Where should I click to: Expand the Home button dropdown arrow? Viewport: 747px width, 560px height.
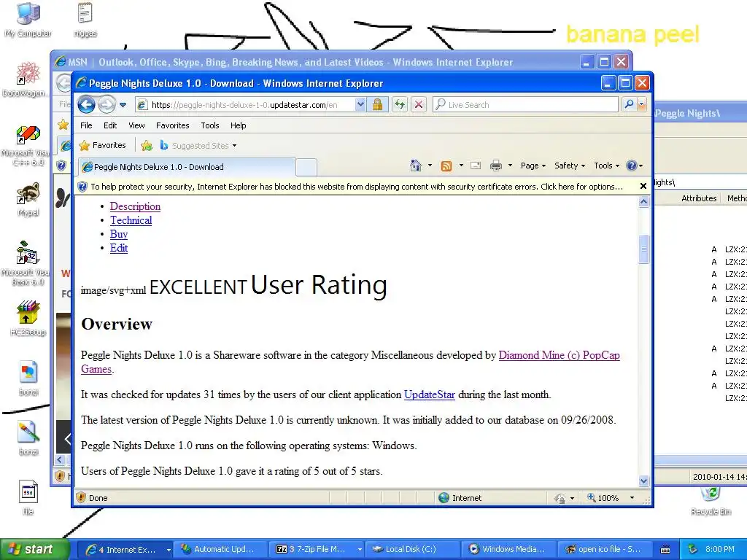point(430,166)
